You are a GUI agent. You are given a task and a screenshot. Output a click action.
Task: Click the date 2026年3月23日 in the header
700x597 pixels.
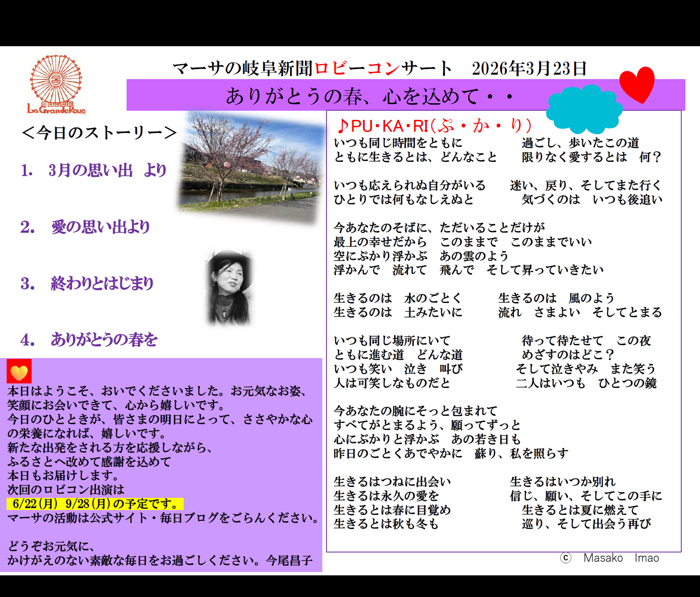pyautogui.click(x=529, y=68)
